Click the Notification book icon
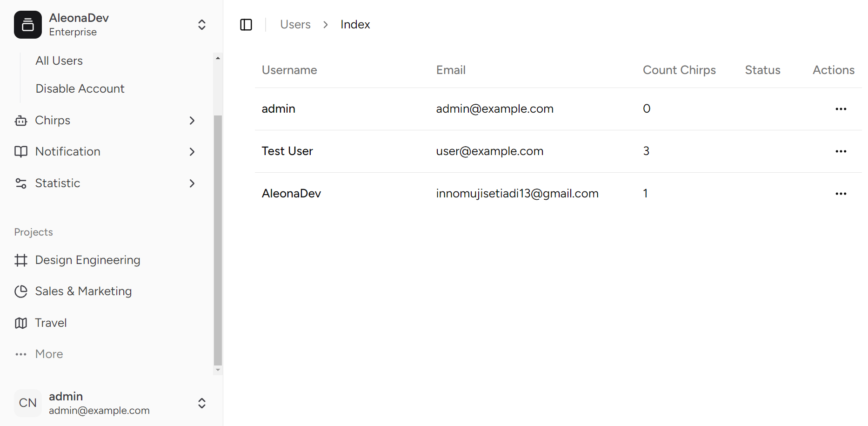This screenshot has height=426, width=868. (21, 152)
